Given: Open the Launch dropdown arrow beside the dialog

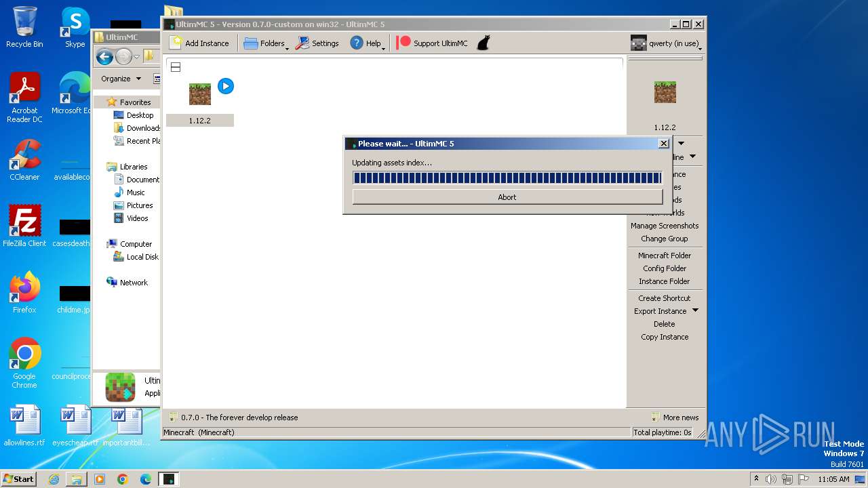Looking at the screenshot, I should [x=681, y=143].
